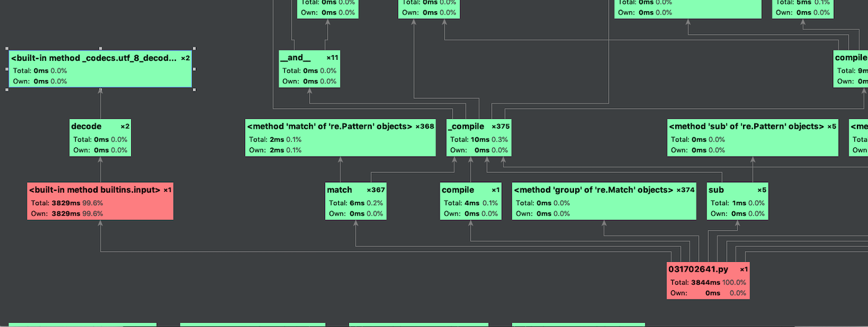Image resolution: width=868 pixels, height=327 pixels.
Task: Click top-center selection handle of utf_8_decode node
Action: tap(101, 48)
